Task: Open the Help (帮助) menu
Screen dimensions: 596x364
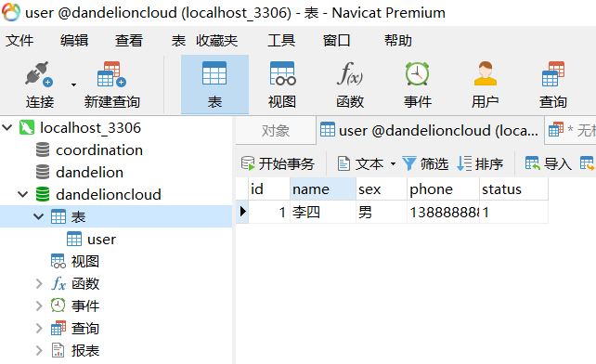Action: (397, 40)
